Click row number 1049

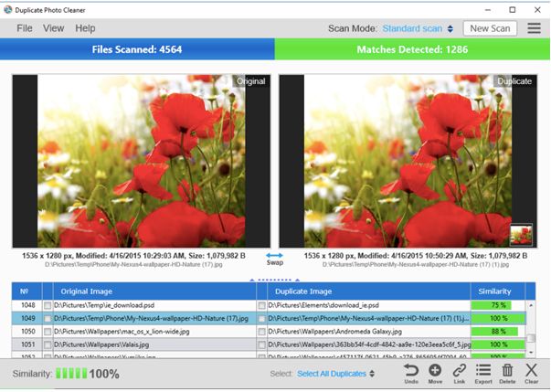pos(28,318)
